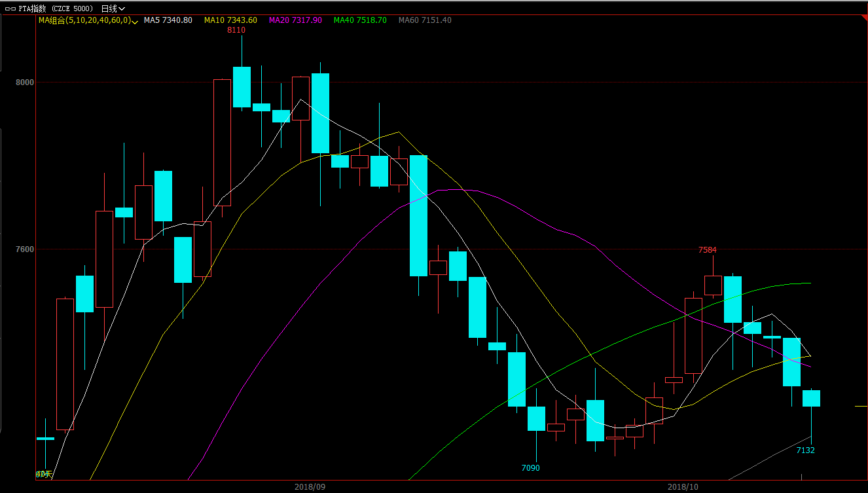Select the MA60 7151.40 legend value
The width and height of the screenshot is (868, 493).
[x=425, y=20]
